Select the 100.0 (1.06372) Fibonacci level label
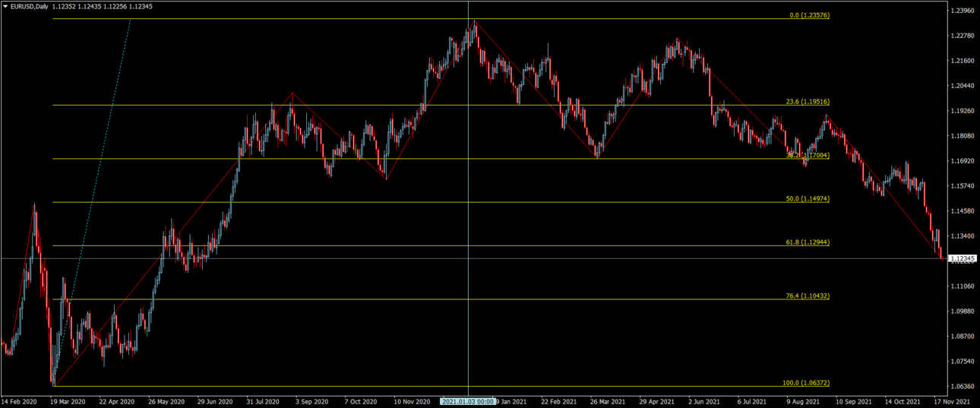The image size is (980, 408). coord(806,384)
